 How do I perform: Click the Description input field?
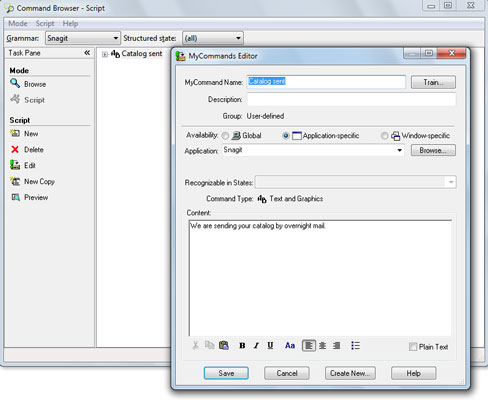(x=352, y=99)
